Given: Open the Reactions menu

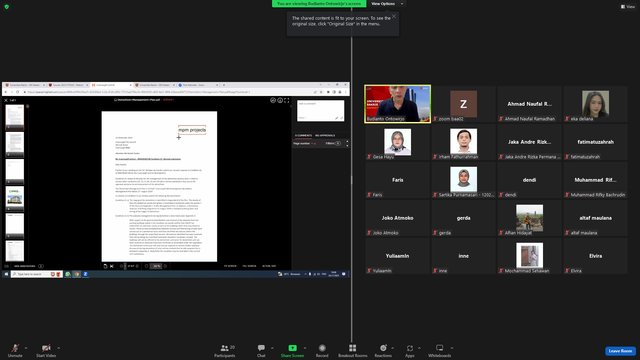Looking at the screenshot, I should pos(383,350).
